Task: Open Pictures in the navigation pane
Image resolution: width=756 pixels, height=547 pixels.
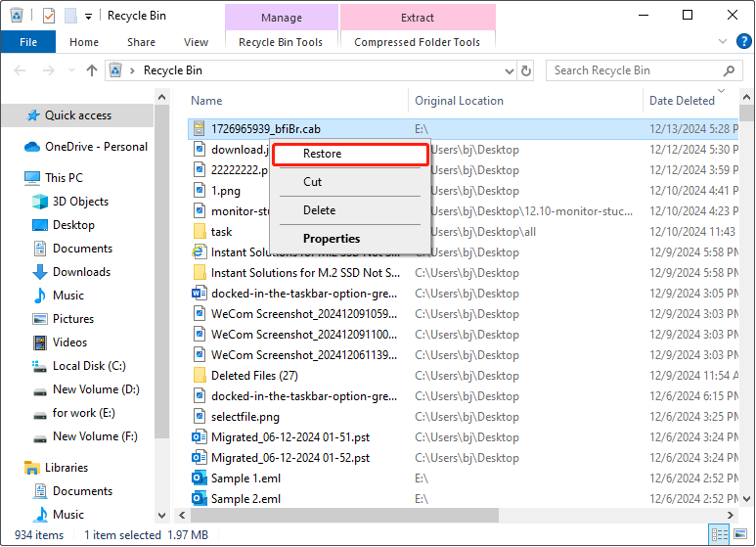Action: pyautogui.click(x=73, y=319)
